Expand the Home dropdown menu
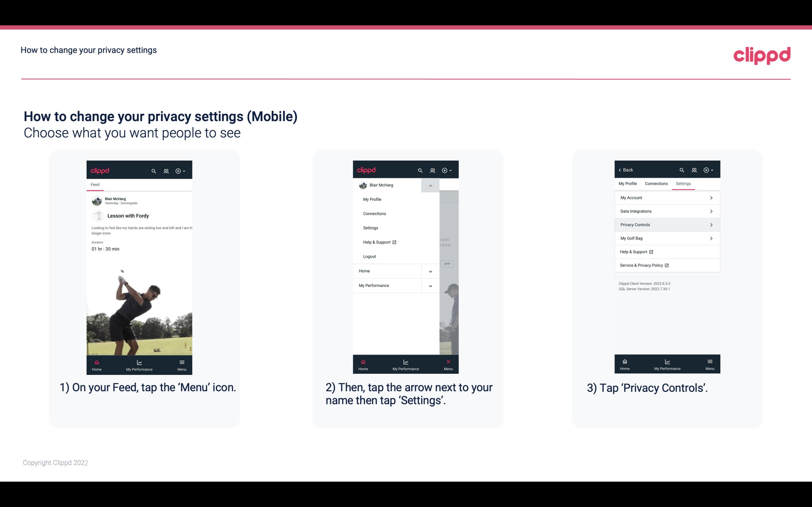This screenshot has width=812, height=507. pyautogui.click(x=430, y=270)
